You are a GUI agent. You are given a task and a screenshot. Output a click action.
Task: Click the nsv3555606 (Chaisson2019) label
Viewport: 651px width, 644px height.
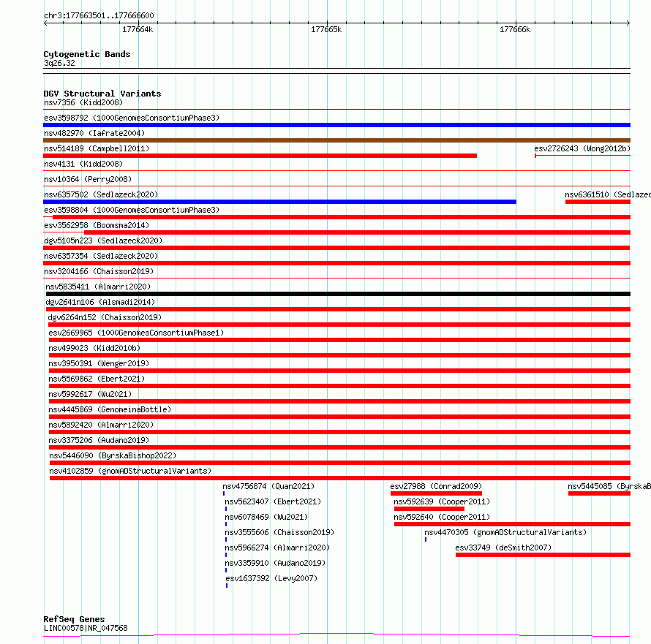coord(279,532)
